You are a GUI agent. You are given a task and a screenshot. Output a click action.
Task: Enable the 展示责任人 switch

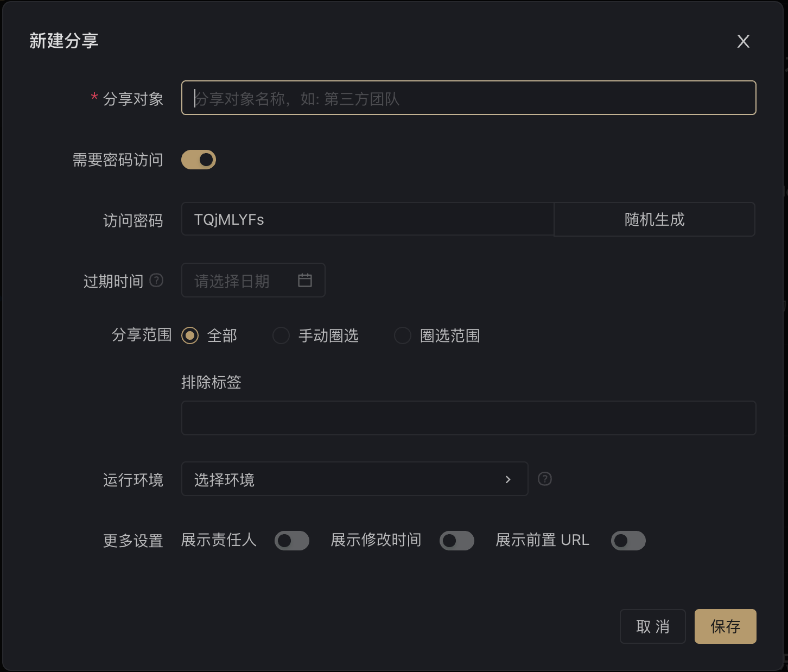292,541
